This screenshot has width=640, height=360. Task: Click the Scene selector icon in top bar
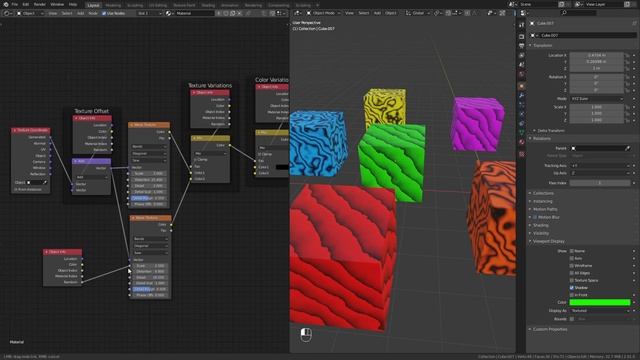pos(513,4)
